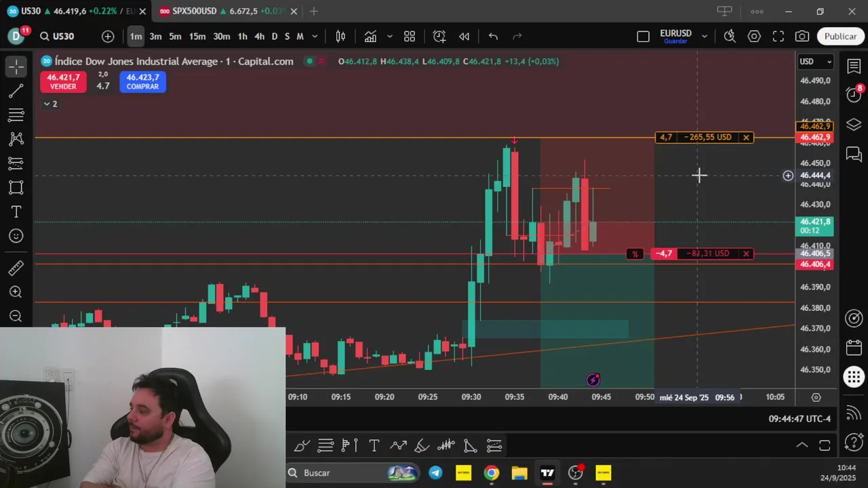Maximize the bottom panel
The width and height of the screenshot is (868, 488).
pos(825,445)
